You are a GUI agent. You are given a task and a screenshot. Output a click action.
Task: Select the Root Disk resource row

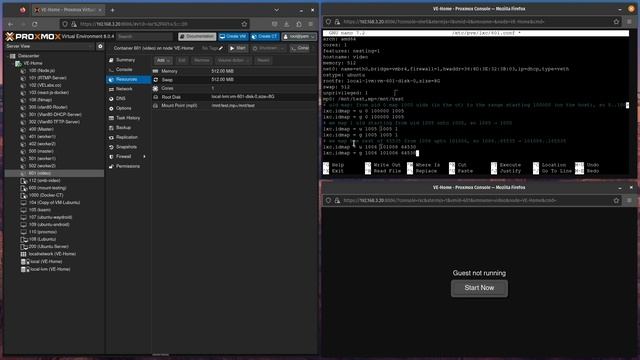tap(234, 97)
